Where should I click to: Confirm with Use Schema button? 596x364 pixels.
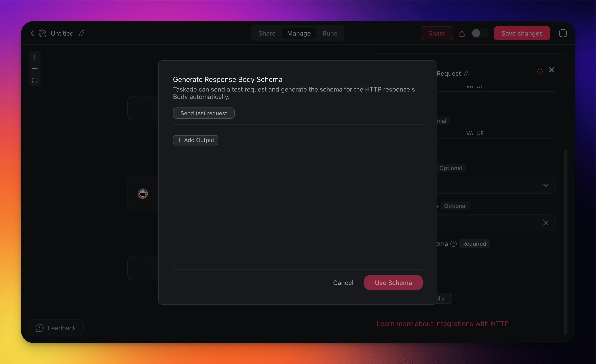pyautogui.click(x=393, y=283)
